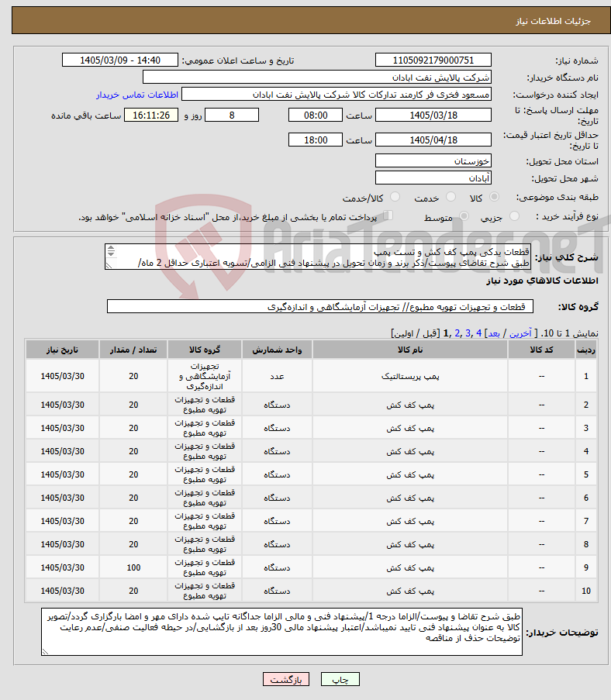This screenshot has width=611, height=700.
Task: Click the general description text area
Action: (318, 257)
